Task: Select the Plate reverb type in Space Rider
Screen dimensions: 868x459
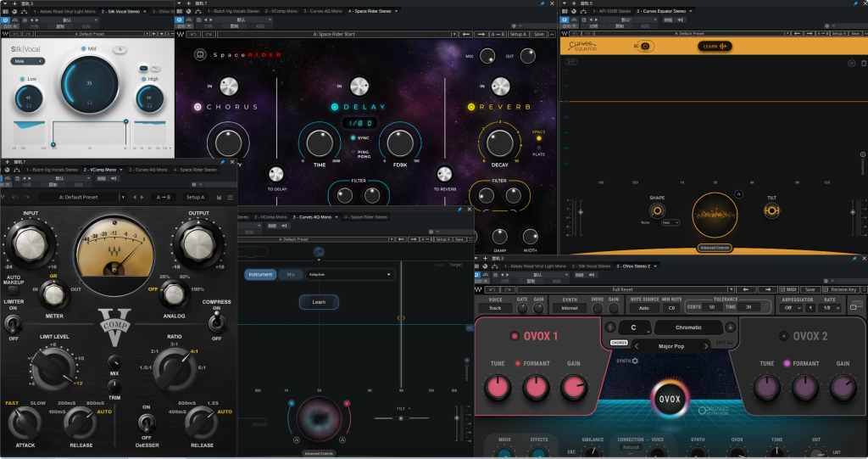Action: pyautogui.click(x=538, y=148)
